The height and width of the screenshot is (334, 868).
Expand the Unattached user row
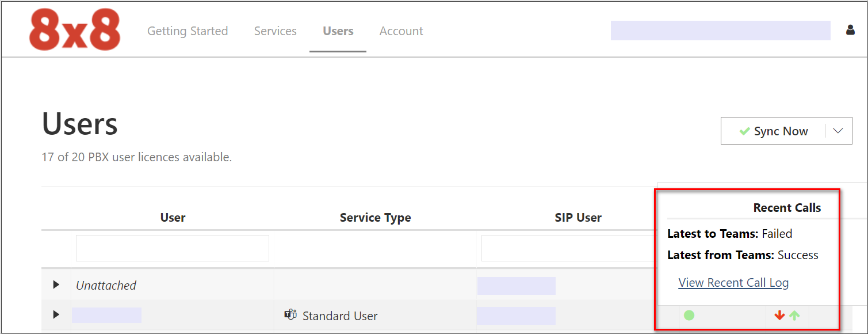(x=56, y=284)
